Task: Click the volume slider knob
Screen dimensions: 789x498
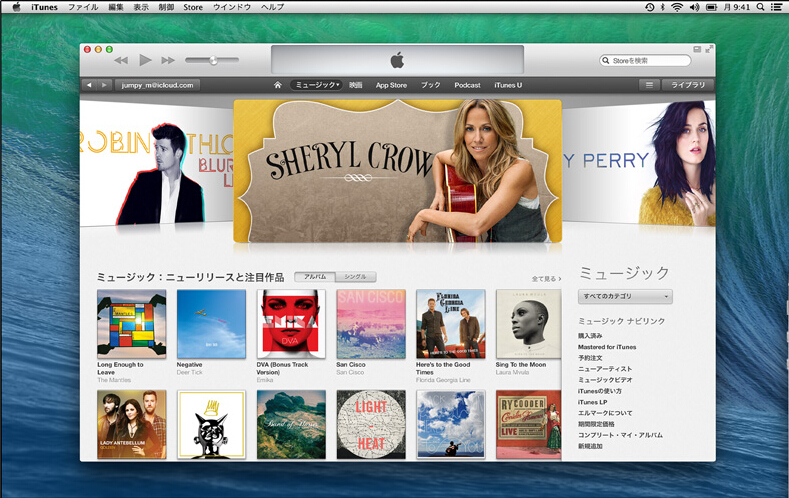Action: click(x=213, y=60)
